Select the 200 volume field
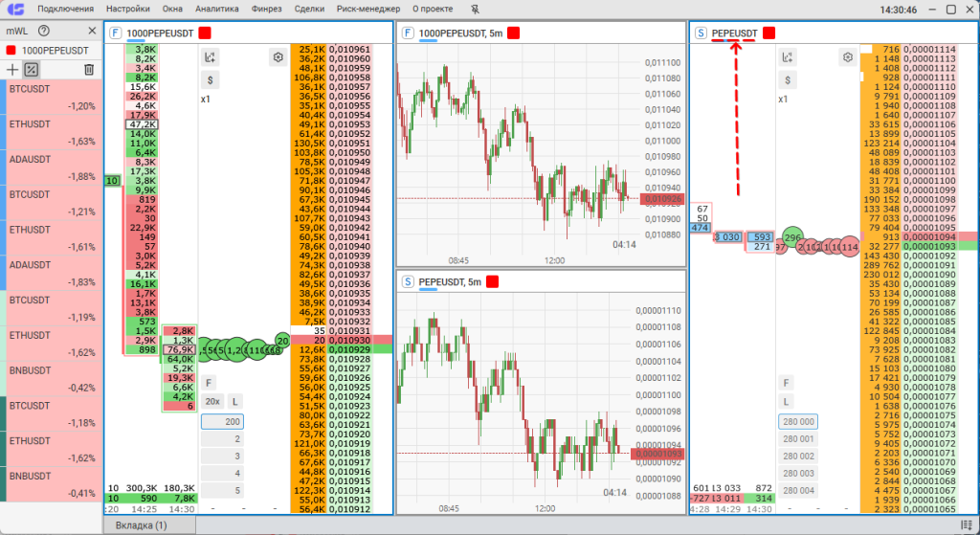This screenshot has height=535, width=980. click(222, 422)
